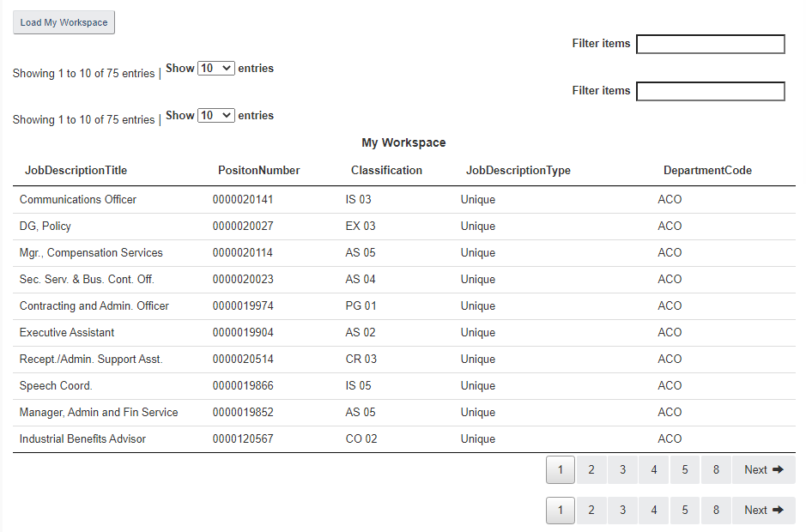Click Next arrow in lower pagination
The height and width of the screenshot is (532, 806).
click(x=764, y=510)
